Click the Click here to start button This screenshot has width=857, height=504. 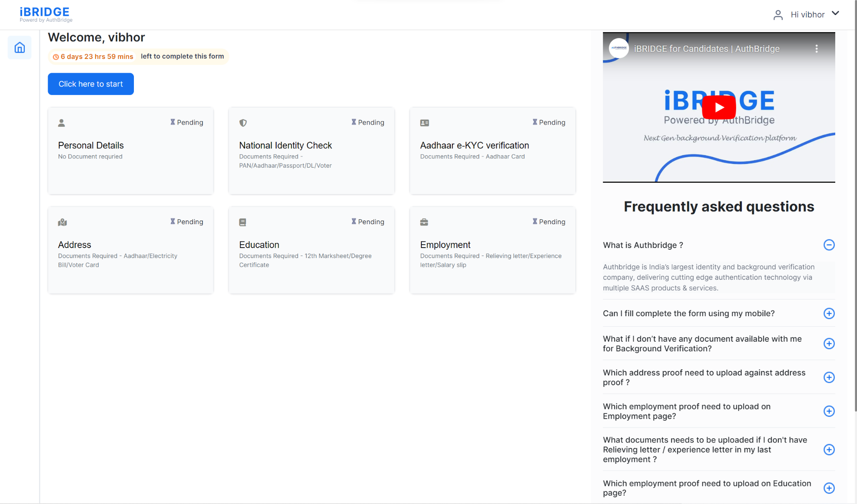pyautogui.click(x=90, y=84)
